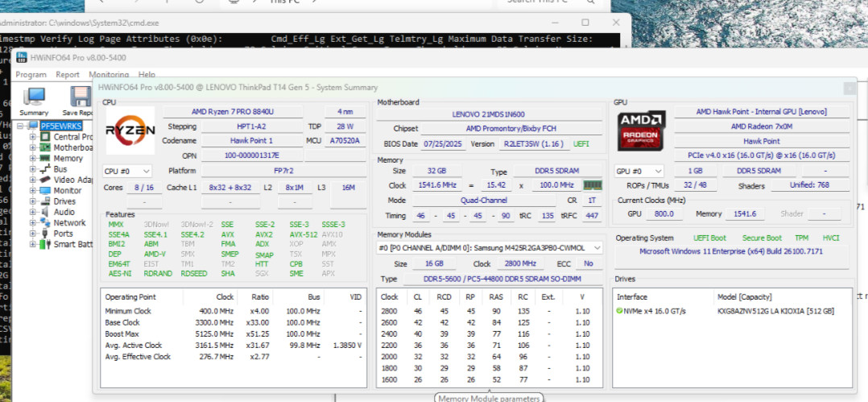Close the System Summary window
This screenshot has width=868, height=402.
849,88
